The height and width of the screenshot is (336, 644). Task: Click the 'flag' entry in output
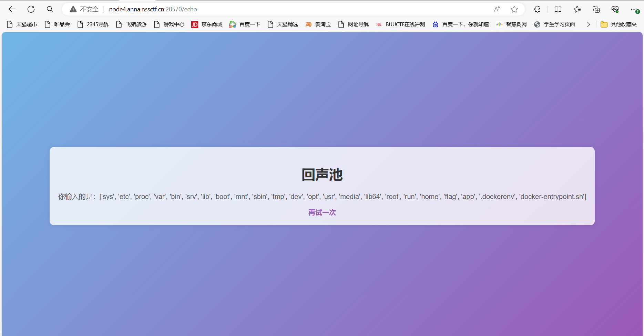click(450, 197)
